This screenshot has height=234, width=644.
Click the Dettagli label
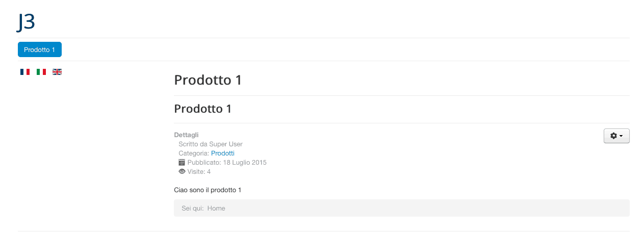tap(186, 135)
